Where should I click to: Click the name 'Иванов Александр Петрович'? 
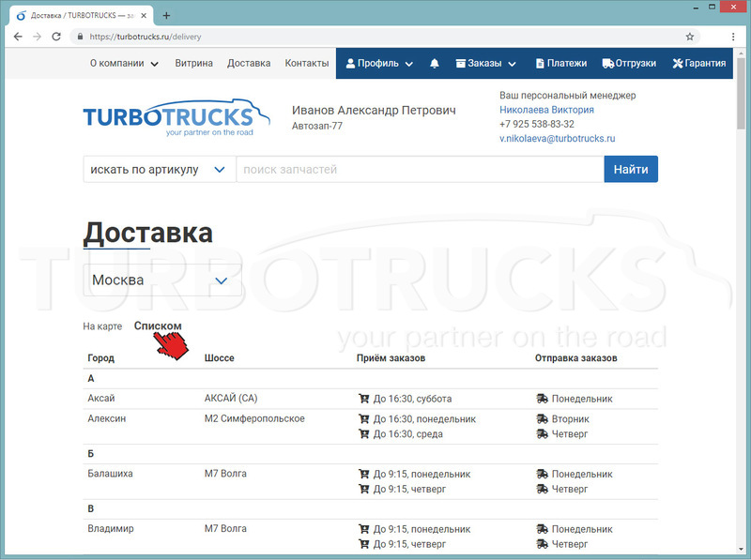(374, 110)
